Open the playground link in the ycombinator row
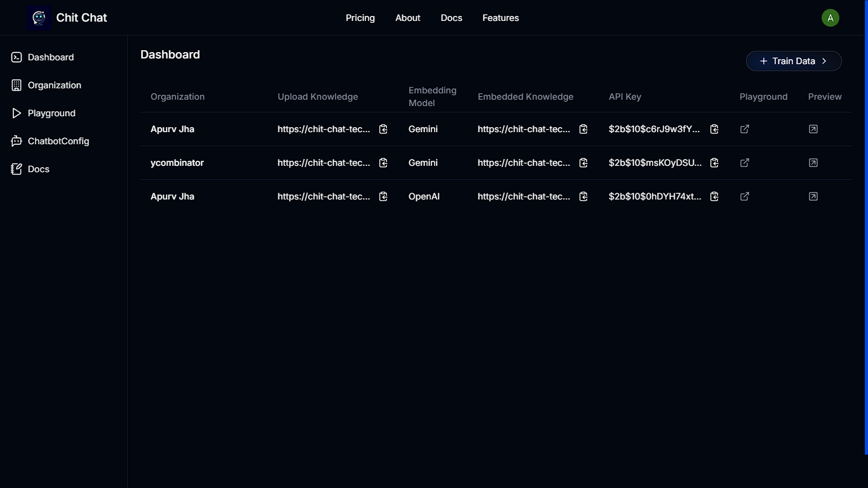The height and width of the screenshot is (488, 868). [x=745, y=163]
